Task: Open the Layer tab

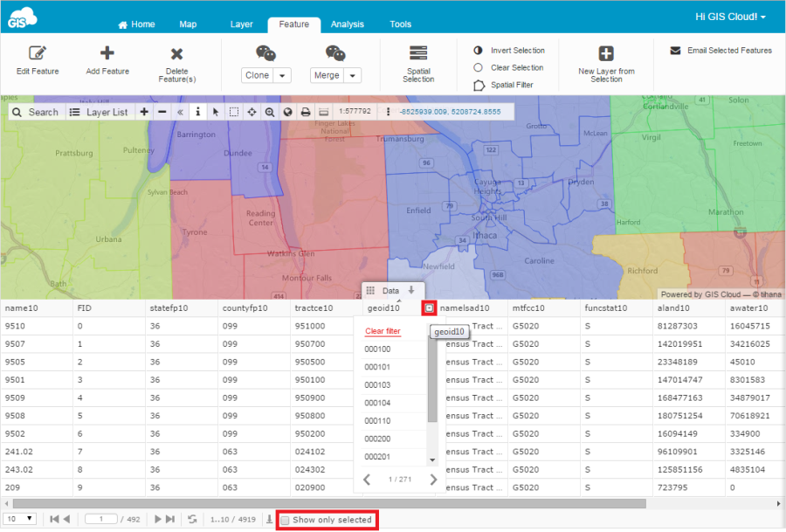Action: point(241,24)
